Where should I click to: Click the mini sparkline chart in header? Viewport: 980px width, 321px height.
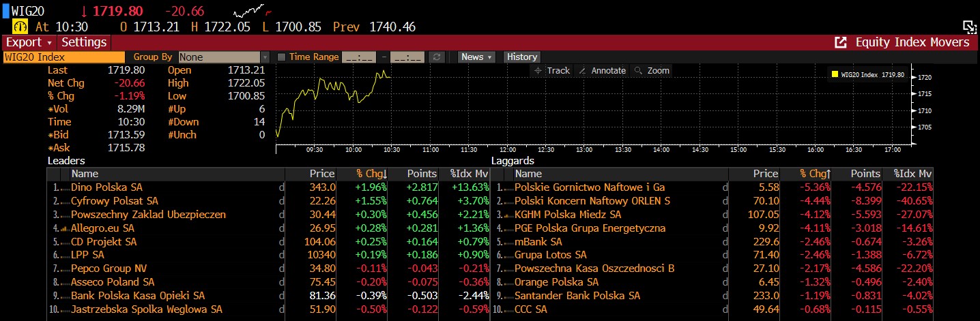pyautogui.click(x=249, y=12)
